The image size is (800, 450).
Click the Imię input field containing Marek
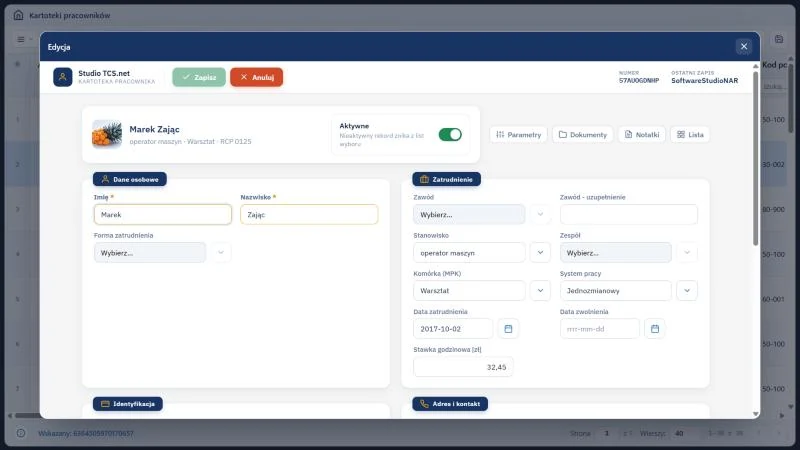click(x=163, y=215)
